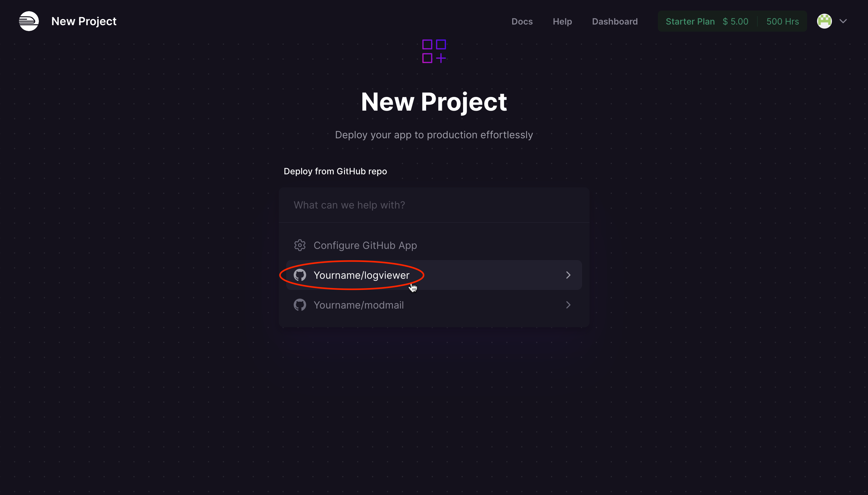Expand the Yourname/modmail row chevron
Screen dimensions: 868x495
click(568, 305)
